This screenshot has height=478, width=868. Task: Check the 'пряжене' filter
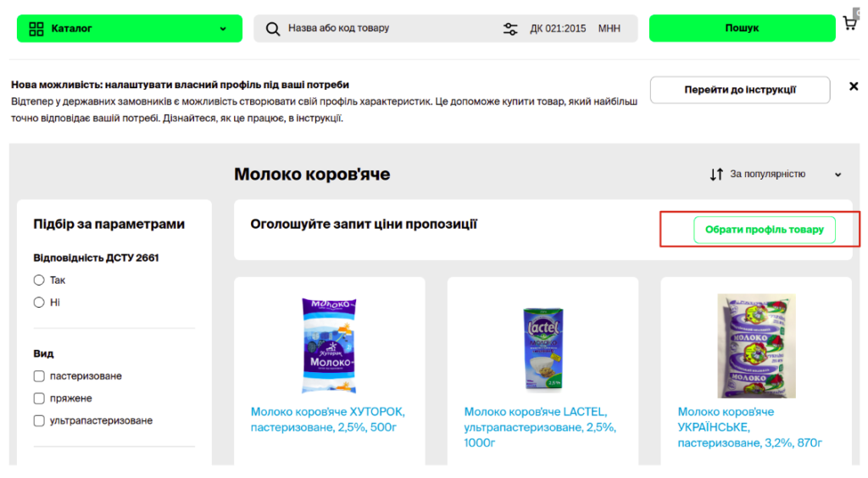(39, 398)
